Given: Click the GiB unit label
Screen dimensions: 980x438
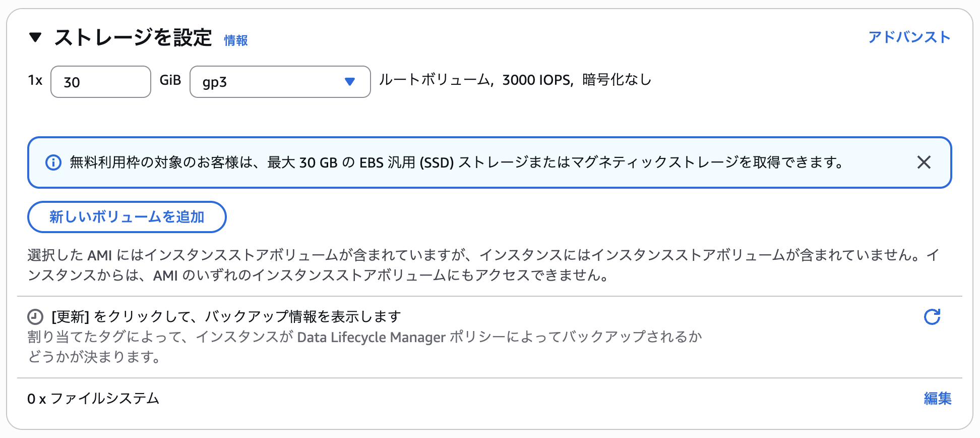Looking at the screenshot, I should pos(170,80).
